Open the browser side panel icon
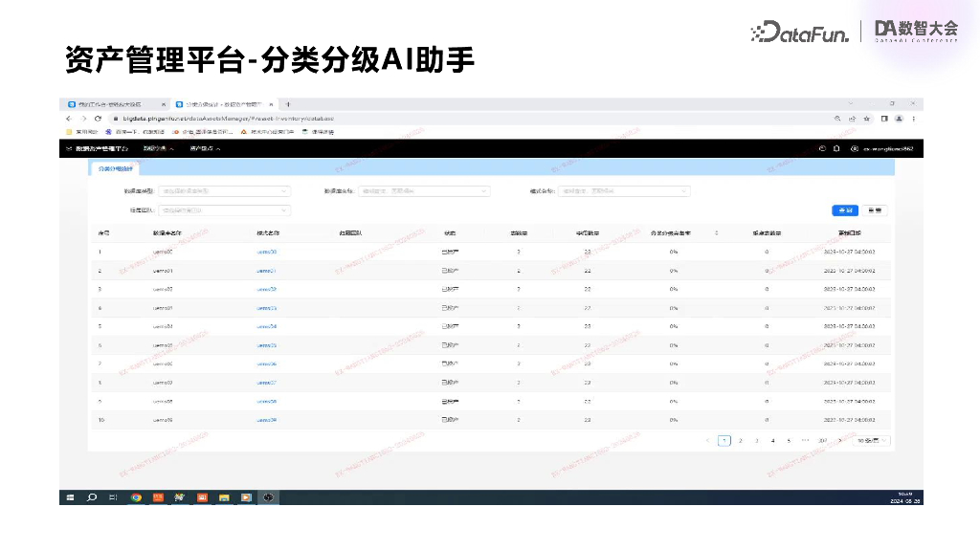 (884, 119)
